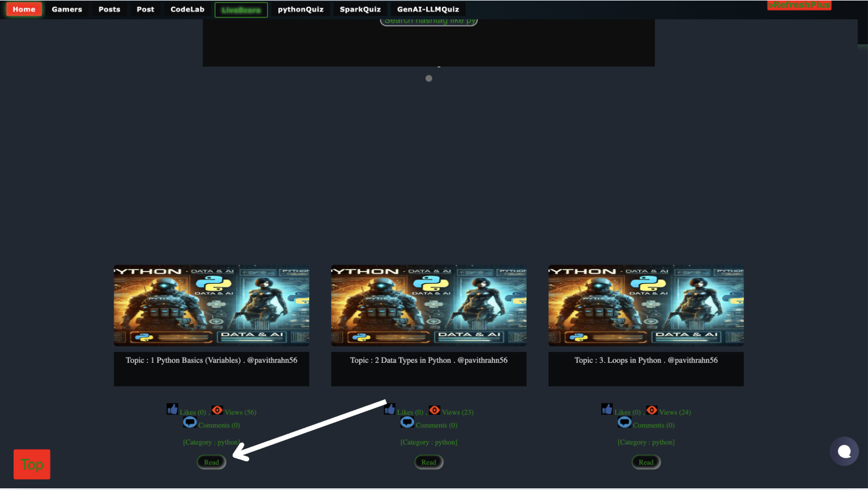
Task: Click the thumbs-up icon on Python Basics post
Action: pos(173,409)
